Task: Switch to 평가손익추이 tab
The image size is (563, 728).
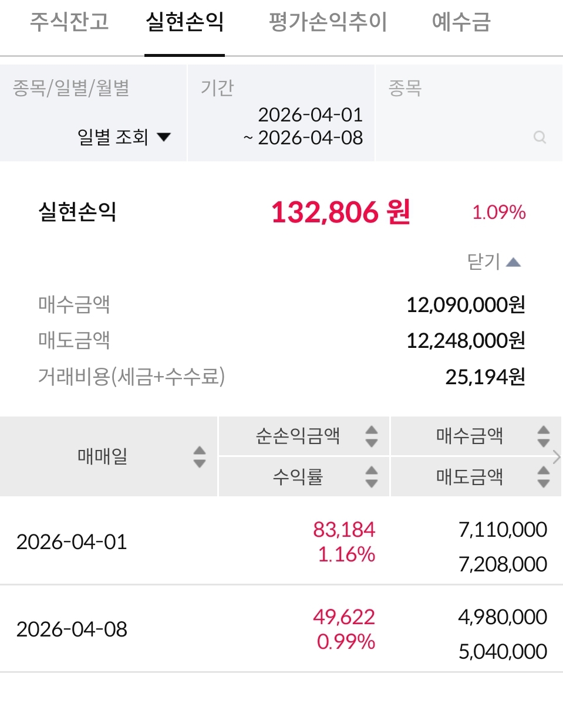Action: (x=328, y=22)
